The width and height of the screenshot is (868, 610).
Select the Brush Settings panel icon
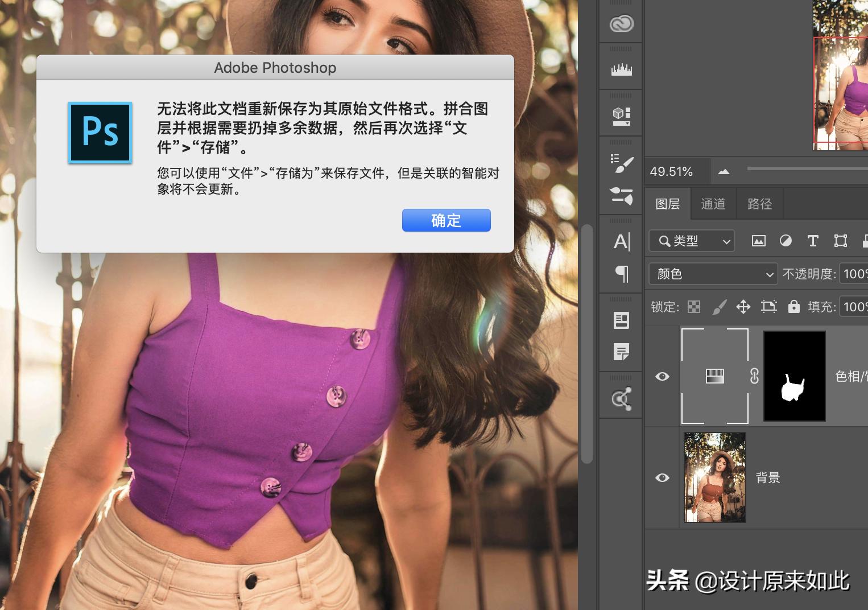pyautogui.click(x=621, y=161)
